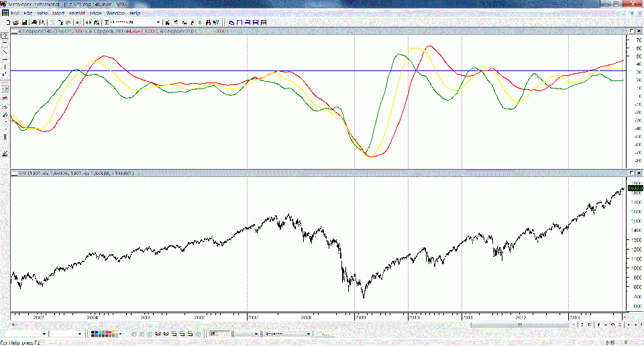Click the New document toolbar icon

click(x=7, y=22)
